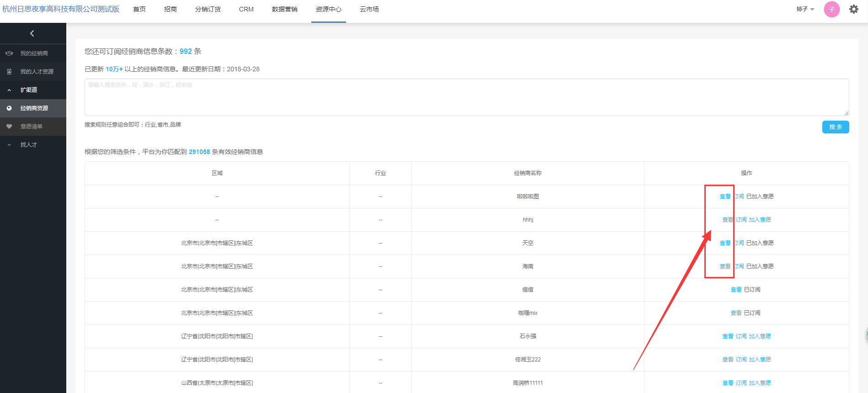Image resolution: width=868 pixels, height=393 pixels.
Task: Click 查看 link for hhhj row
Action: tap(727, 220)
